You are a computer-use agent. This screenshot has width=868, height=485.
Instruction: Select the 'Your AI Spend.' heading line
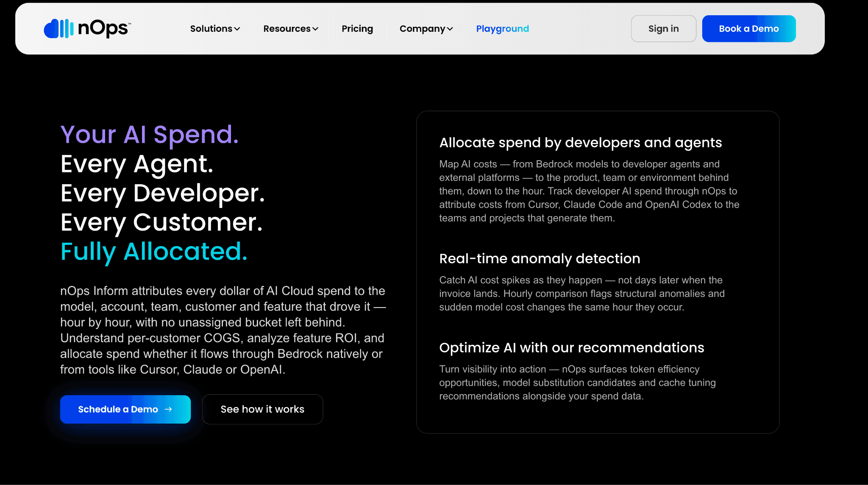point(150,135)
